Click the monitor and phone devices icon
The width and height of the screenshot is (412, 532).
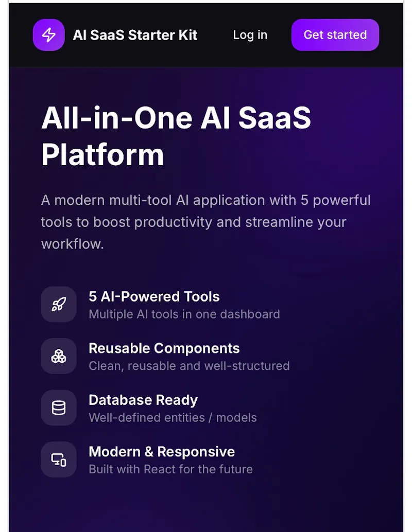click(x=59, y=460)
